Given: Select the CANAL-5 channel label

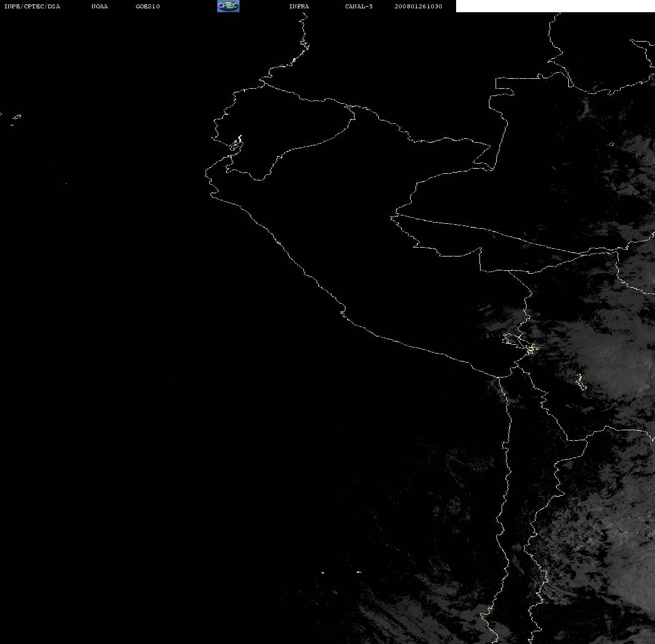Looking at the screenshot, I should pyautogui.click(x=358, y=6).
